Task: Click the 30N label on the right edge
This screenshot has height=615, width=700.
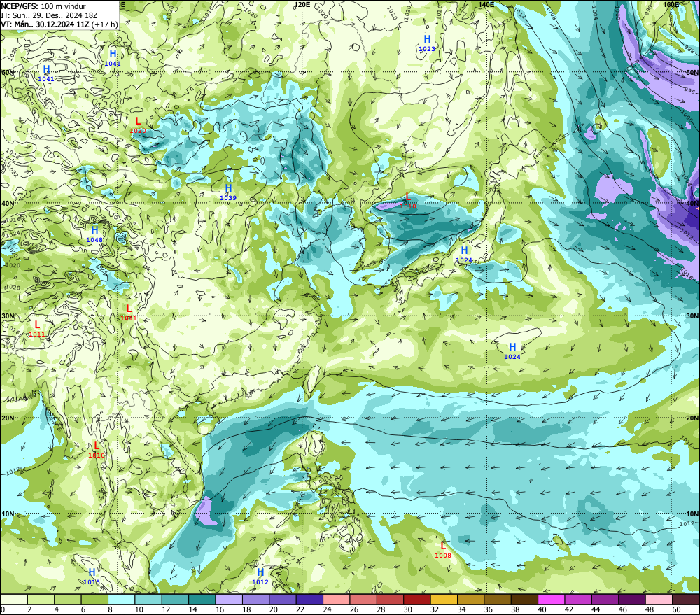Action: point(692,316)
